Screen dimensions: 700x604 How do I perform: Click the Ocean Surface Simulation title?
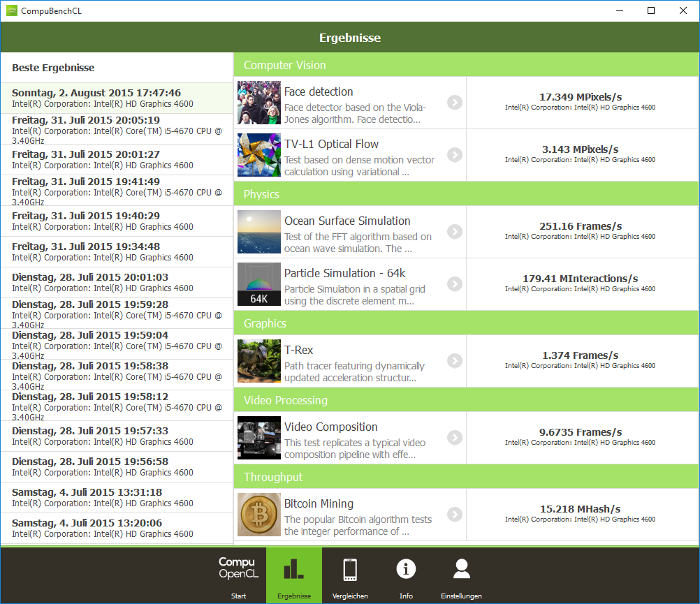[347, 221]
